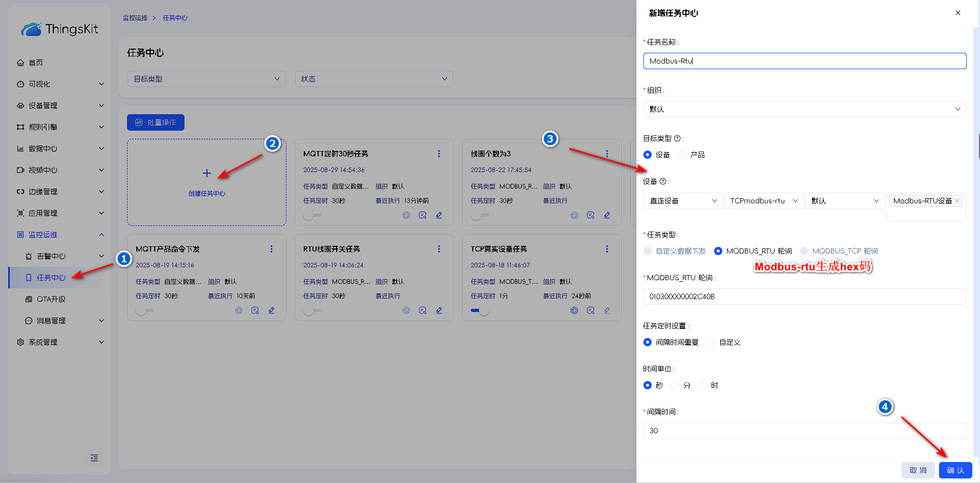Select 分 as the time unit
This screenshot has height=483, width=980.
pos(675,385)
